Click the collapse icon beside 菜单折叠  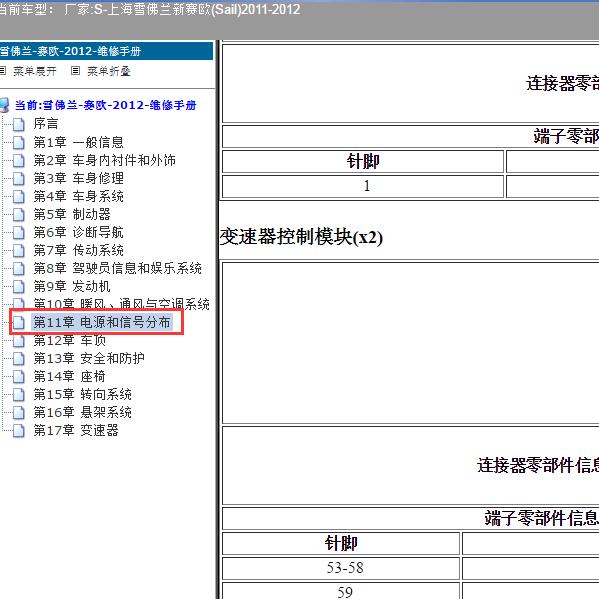pyautogui.click(x=76, y=71)
